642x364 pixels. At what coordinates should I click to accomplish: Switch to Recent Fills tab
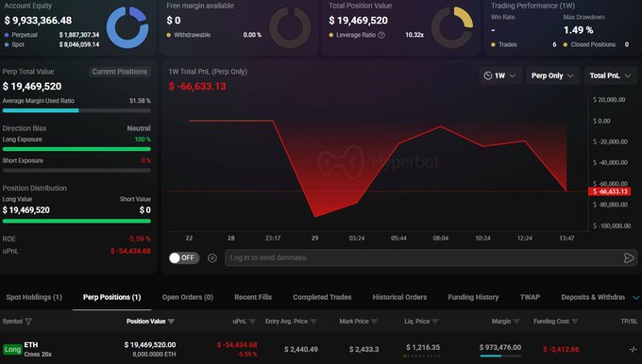coord(253,297)
